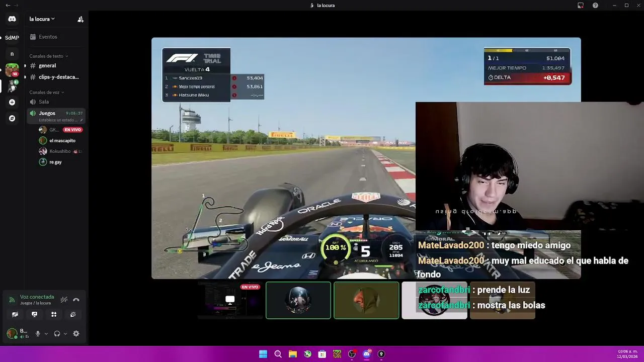Open Microsoft Store from taskbar
Screen dimensions: 644x362
322,354
